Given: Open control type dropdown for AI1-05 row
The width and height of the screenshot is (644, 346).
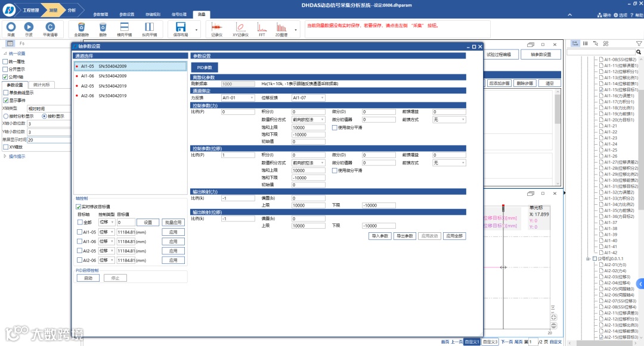Looking at the screenshot, I should pyautogui.click(x=106, y=232).
